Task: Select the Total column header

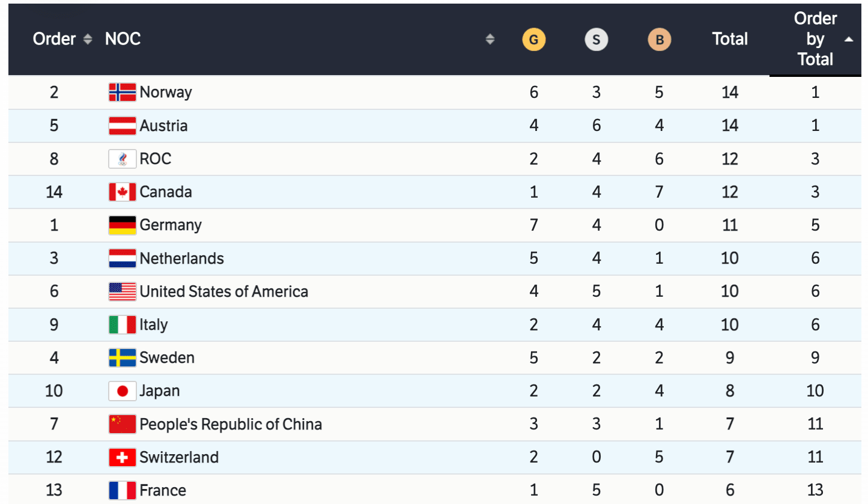Action: click(730, 40)
